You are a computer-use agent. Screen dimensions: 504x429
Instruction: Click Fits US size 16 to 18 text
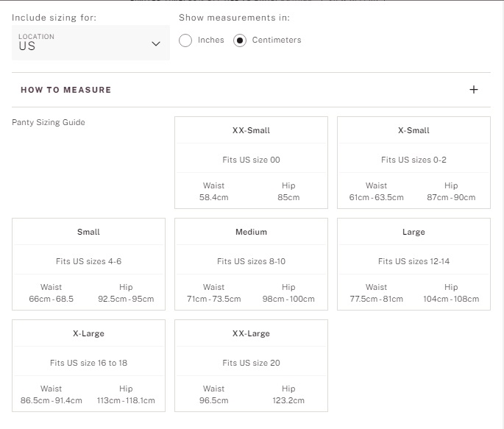(x=88, y=363)
